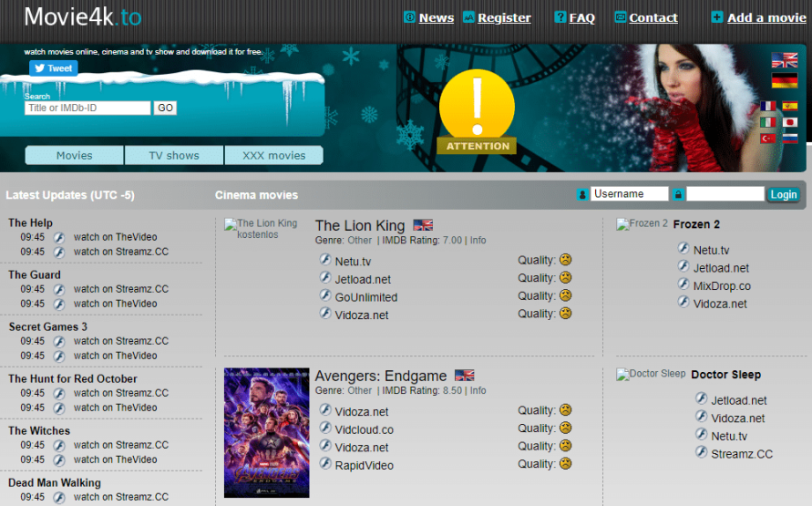Open the Doctor Sleep title link

726,375
